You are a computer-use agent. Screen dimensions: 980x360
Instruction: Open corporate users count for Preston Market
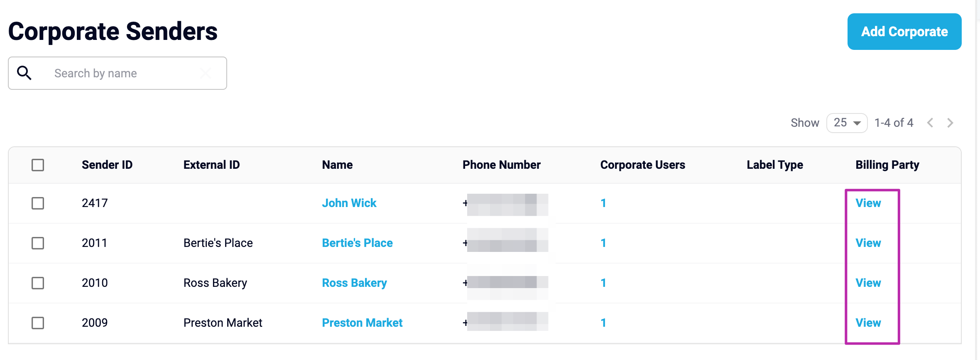point(603,323)
